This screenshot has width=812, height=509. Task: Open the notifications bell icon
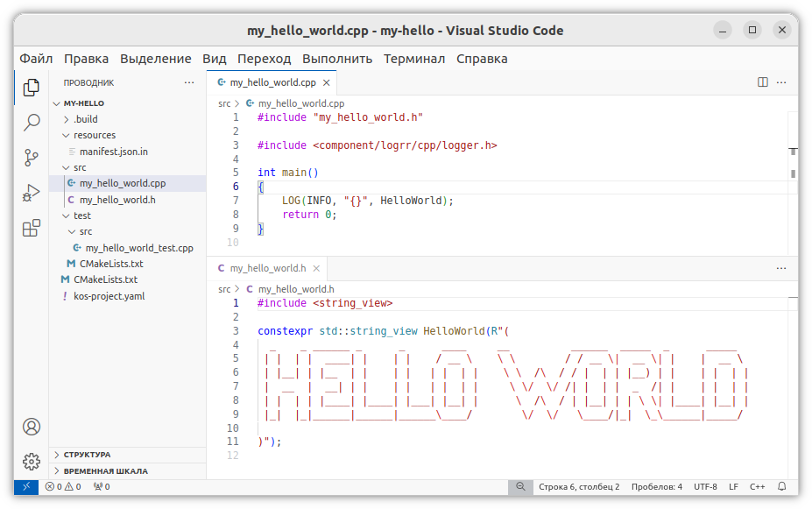[x=782, y=487]
